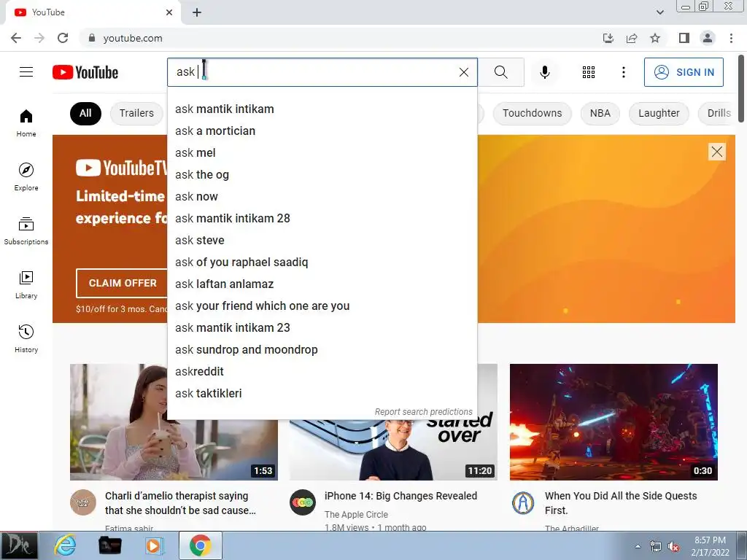The image size is (747, 560).
Task: Choose suggestion 'ask laftan anlamaz'
Action: click(322, 284)
